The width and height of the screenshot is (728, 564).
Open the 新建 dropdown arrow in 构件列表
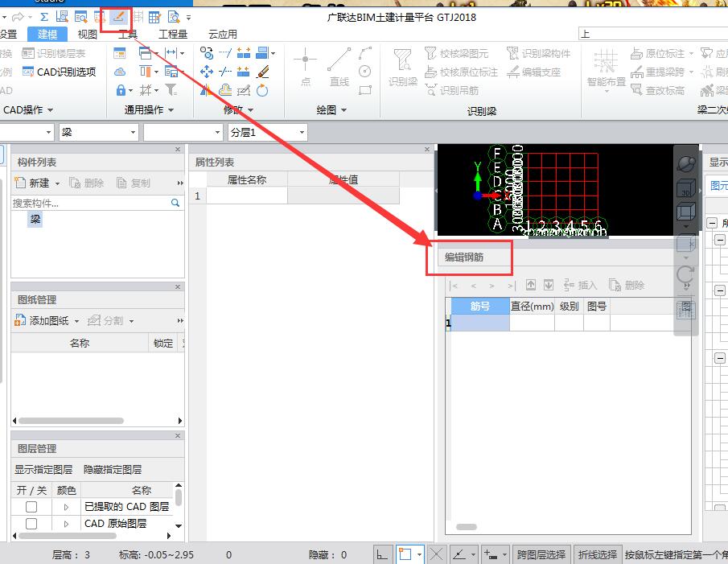(58, 183)
